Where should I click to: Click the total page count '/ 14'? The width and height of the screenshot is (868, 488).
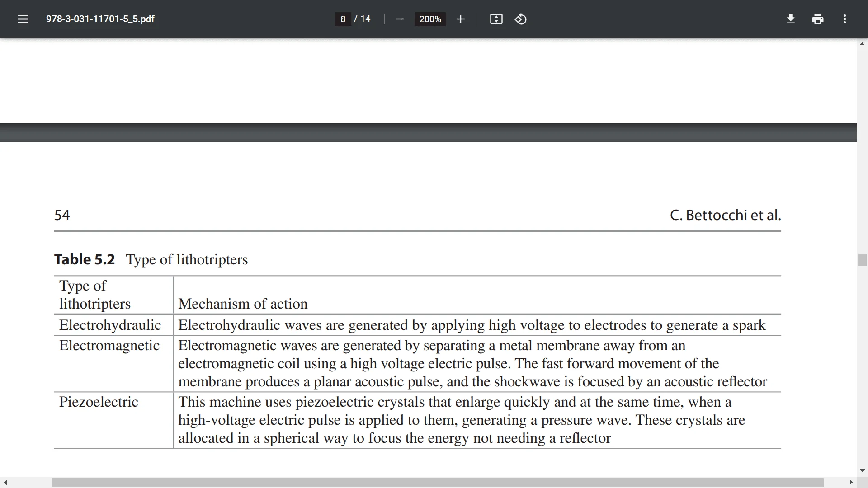pyautogui.click(x=362, y=19)
